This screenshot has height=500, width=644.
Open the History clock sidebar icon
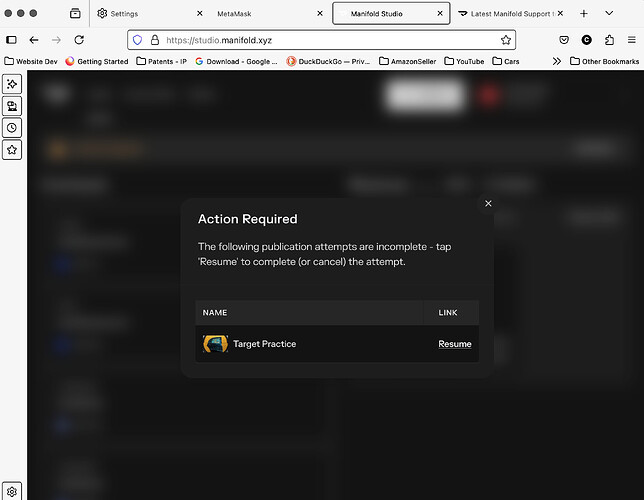(12, 128)
